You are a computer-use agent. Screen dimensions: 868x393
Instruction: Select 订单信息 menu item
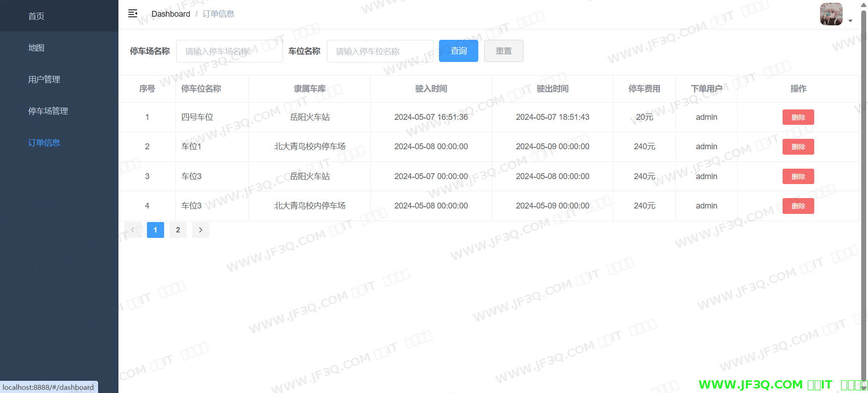(x=44, y=143)
